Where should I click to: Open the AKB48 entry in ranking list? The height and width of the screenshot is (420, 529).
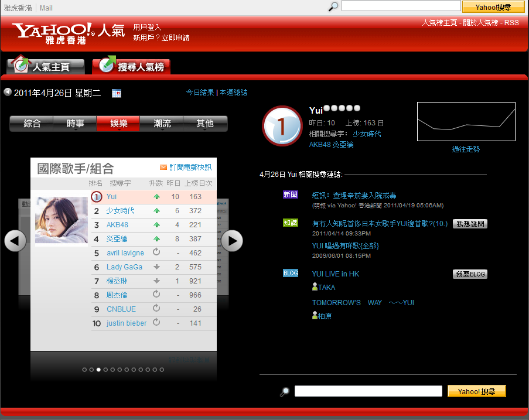tap(117, 225)
